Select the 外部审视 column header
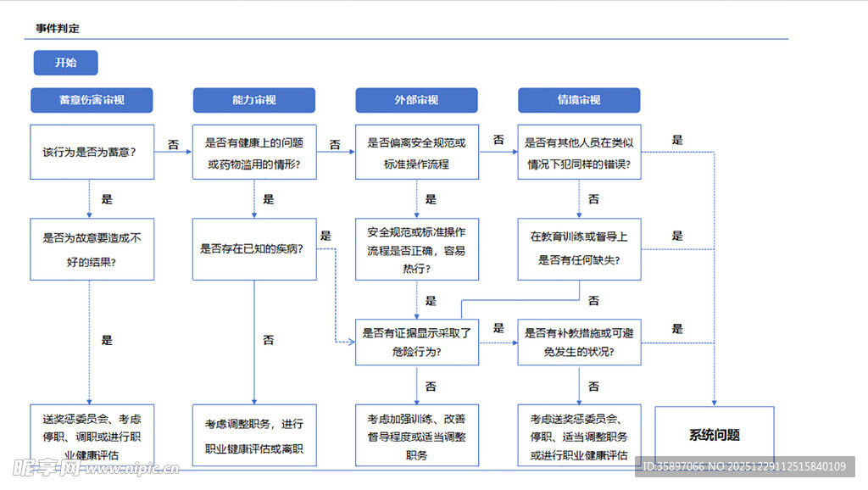Screen dimensions: 868x490 417,100
